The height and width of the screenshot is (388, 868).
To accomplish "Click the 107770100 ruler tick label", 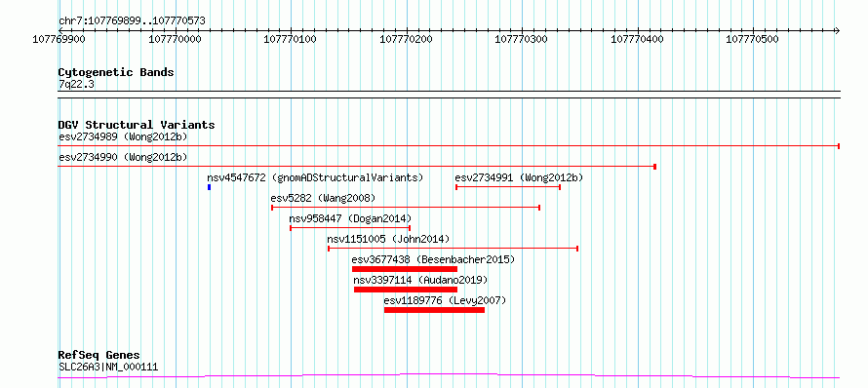I will [290, 39].
